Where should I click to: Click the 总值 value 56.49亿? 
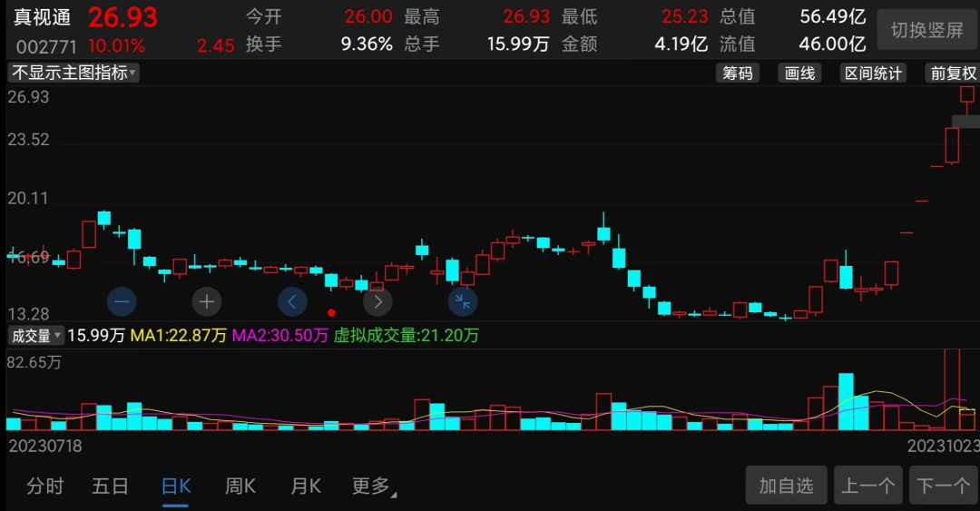click(x=832, y=16)
